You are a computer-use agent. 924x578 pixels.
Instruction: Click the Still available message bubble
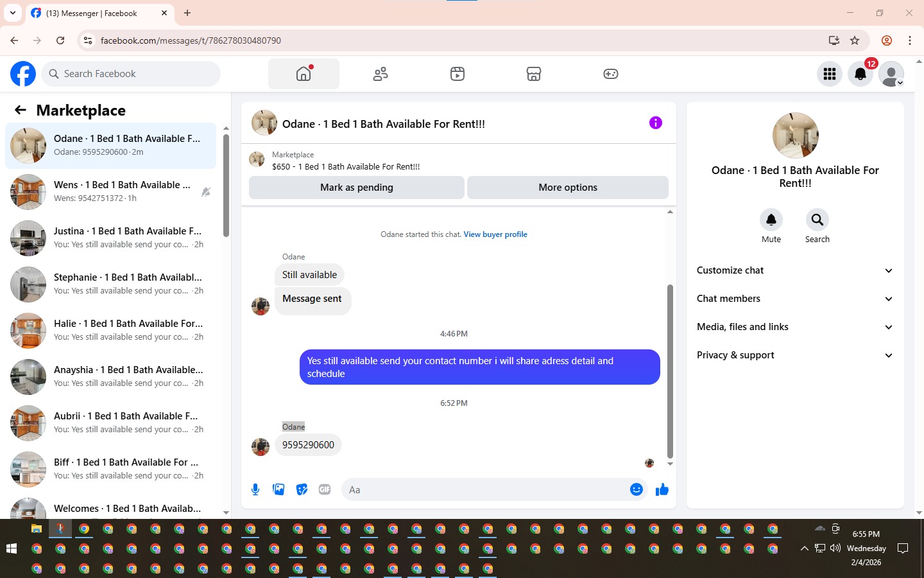click(x=309, y=275)
